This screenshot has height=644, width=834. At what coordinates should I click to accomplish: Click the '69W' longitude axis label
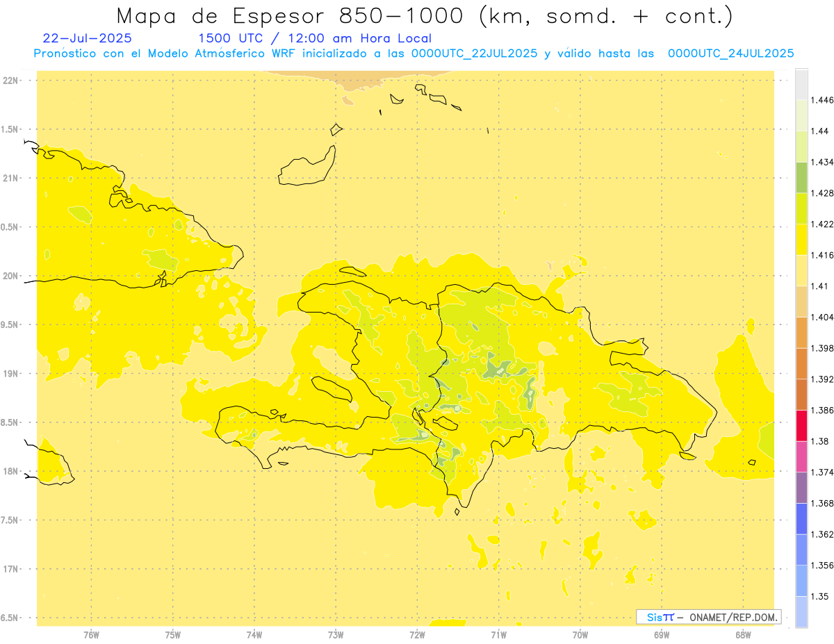point(662,636)
